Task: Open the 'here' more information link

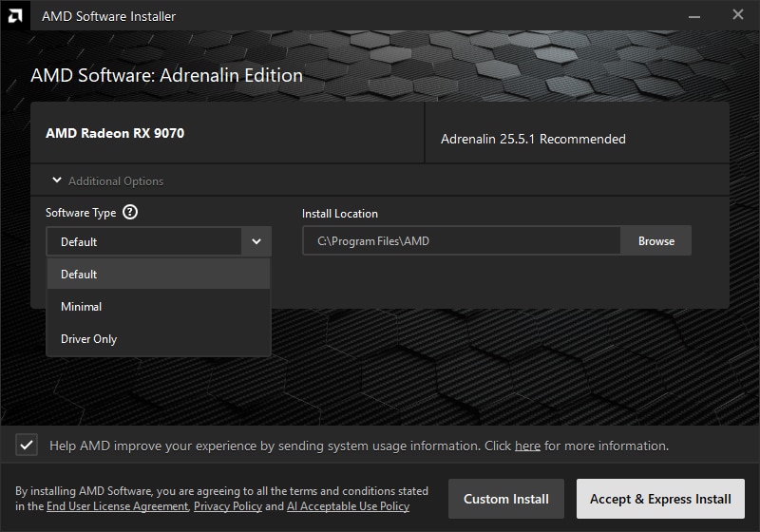Action: tap(527, 446)
